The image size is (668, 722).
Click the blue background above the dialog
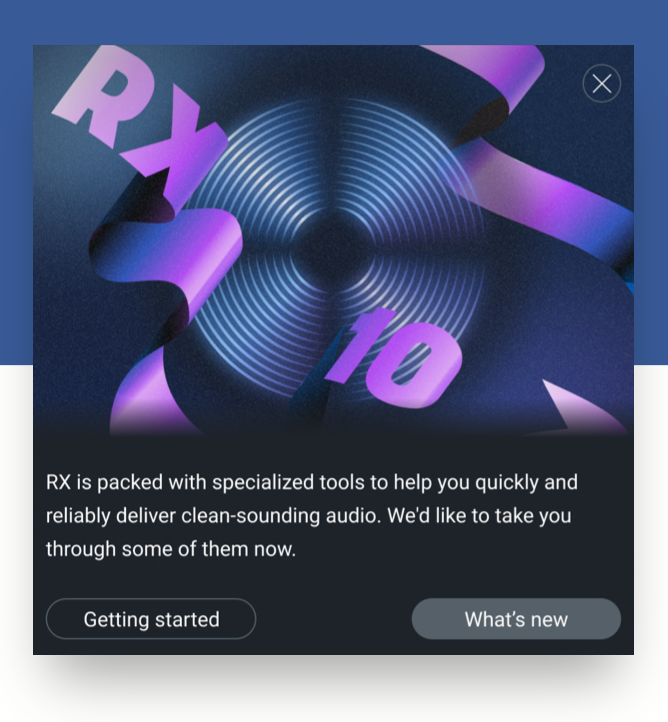[x=334, y=22]
